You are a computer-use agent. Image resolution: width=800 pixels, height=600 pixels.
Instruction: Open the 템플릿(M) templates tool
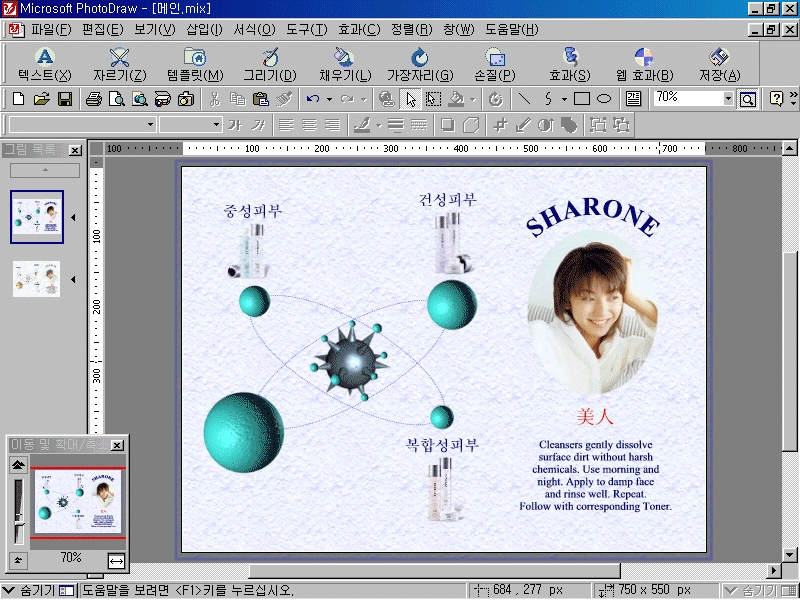[195, 64]
